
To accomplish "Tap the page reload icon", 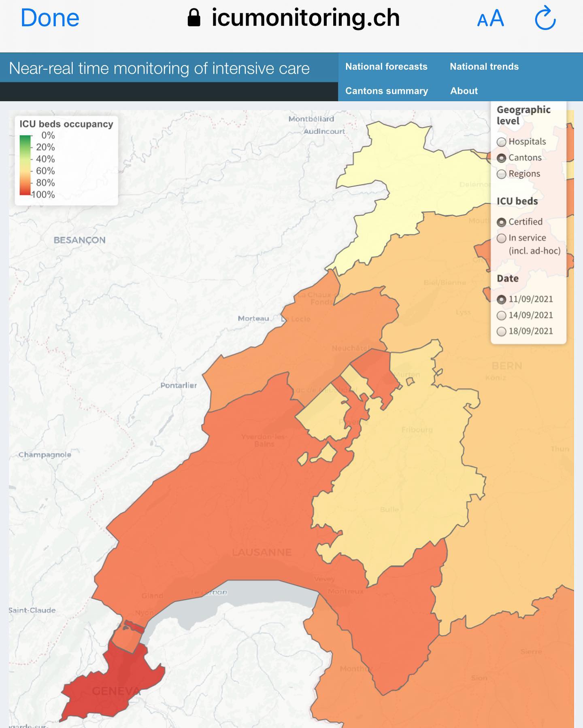I will pyautogui.click(x=545, y=18).
